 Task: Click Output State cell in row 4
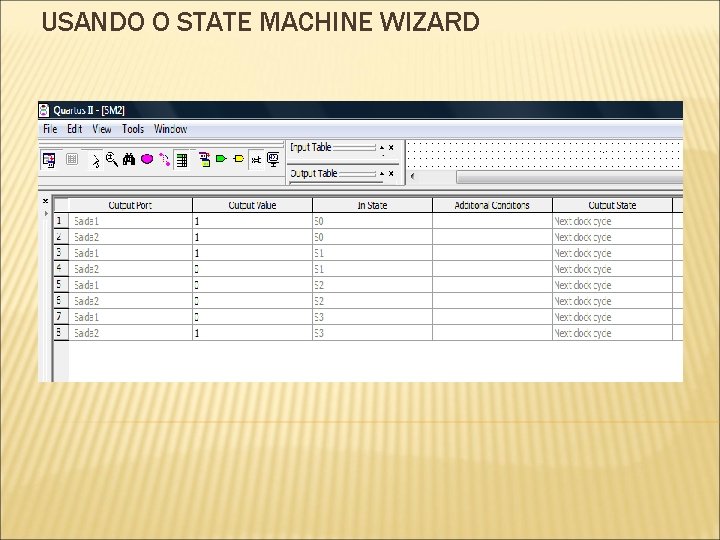(x=613, y=269)
